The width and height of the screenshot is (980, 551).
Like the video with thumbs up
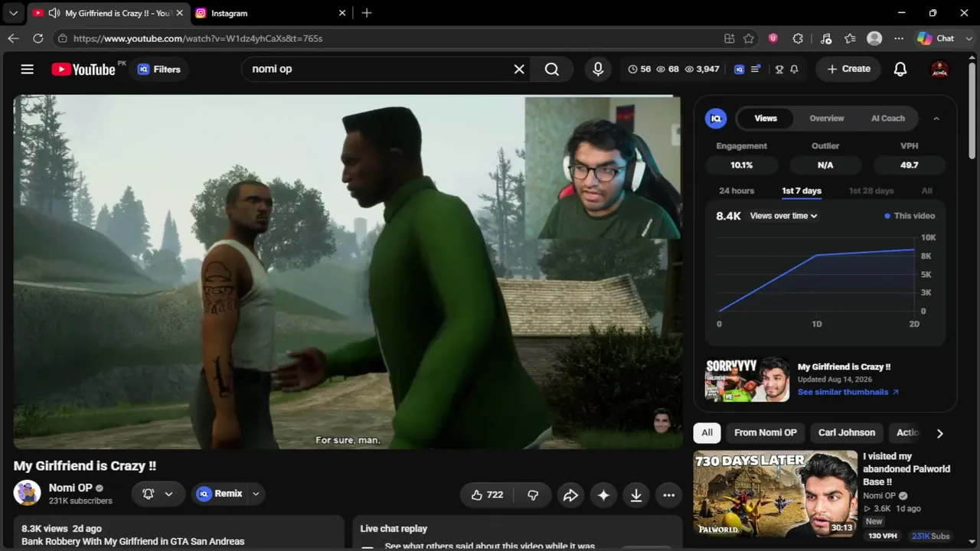click(487, 494)
